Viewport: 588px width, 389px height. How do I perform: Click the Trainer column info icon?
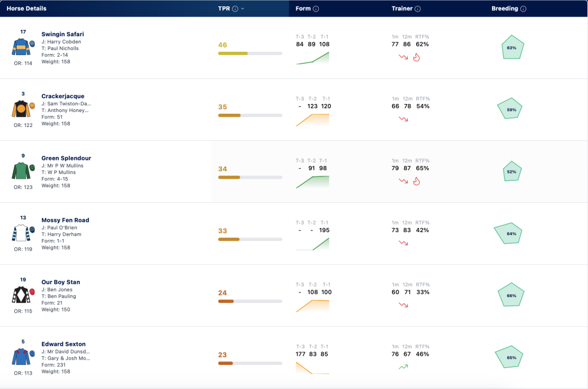[x=417, y=9]
